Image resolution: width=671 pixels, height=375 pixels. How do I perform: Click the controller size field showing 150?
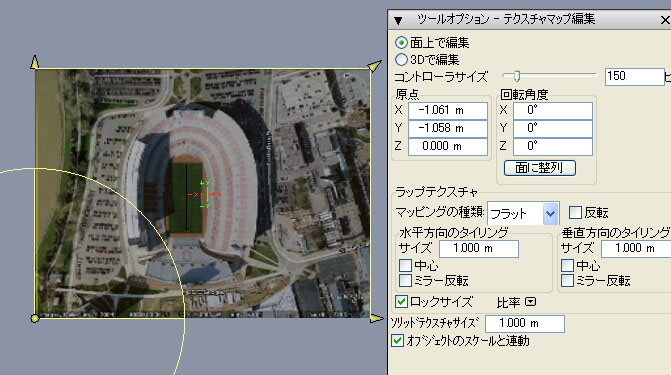coord(634,77)
